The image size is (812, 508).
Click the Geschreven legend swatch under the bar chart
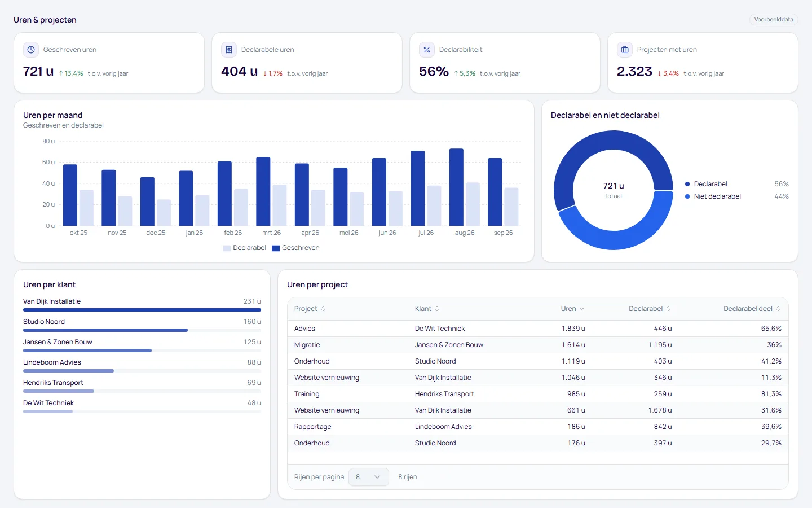coord(276,248)
